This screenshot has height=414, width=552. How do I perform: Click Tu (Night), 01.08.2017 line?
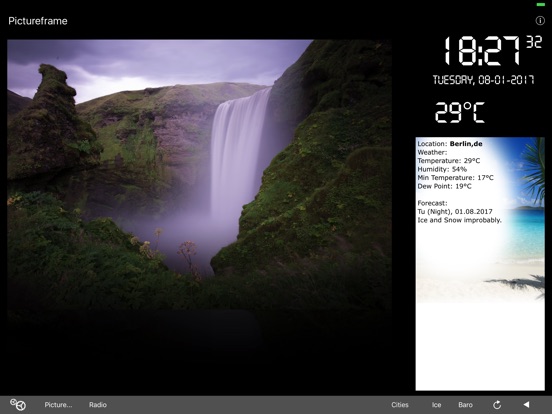[x=455, y=212]
